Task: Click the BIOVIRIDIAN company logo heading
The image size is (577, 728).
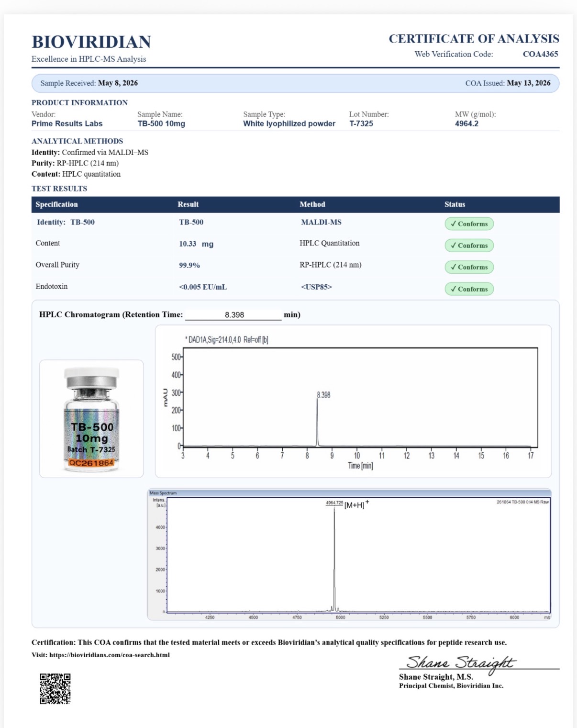Action: pos(91,42)
